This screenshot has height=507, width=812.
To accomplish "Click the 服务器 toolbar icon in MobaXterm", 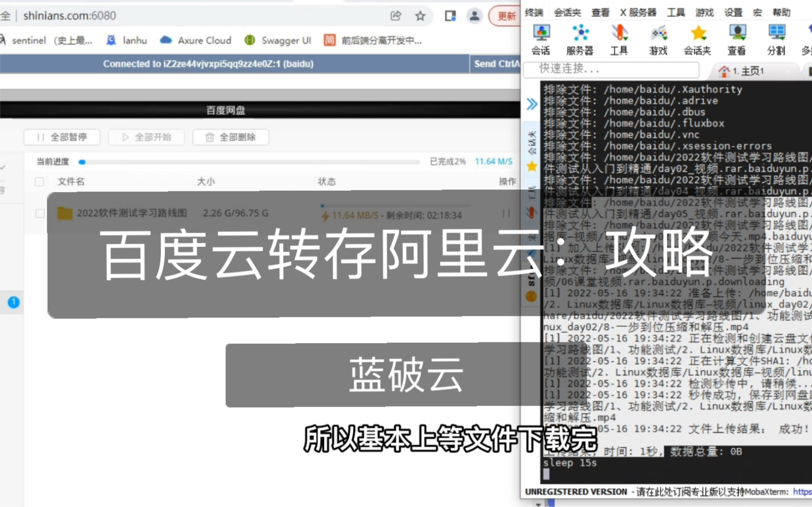I will point(580,39).
